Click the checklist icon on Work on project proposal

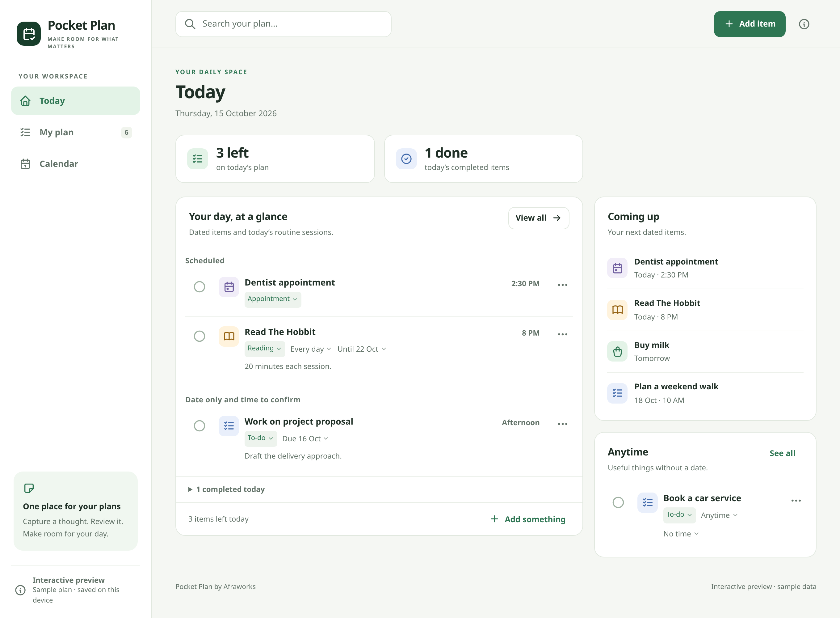click(x=229, y=426)
